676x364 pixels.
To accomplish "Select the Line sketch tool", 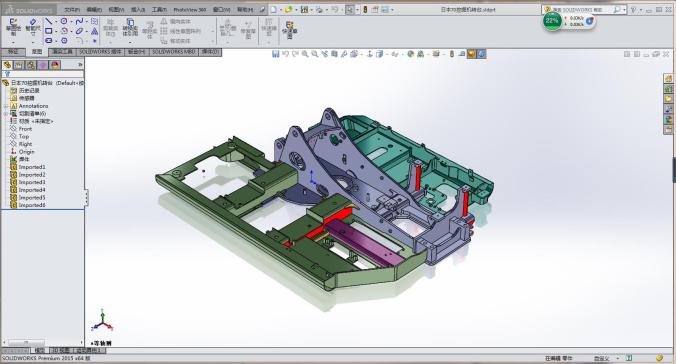I will [x=49, y=21].
